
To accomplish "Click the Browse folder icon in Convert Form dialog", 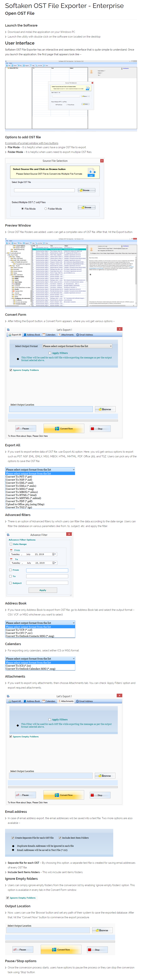I will tap(100, 409).
